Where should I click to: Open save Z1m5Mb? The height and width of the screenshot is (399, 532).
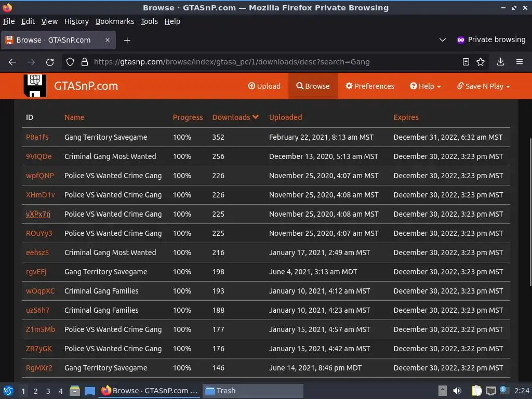click(x=41, y=329)
